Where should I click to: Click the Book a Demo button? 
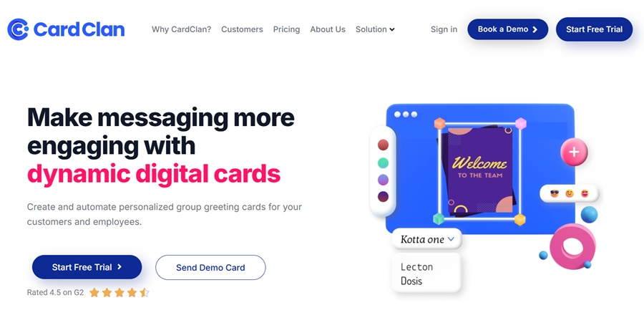(x=507, y=29)
